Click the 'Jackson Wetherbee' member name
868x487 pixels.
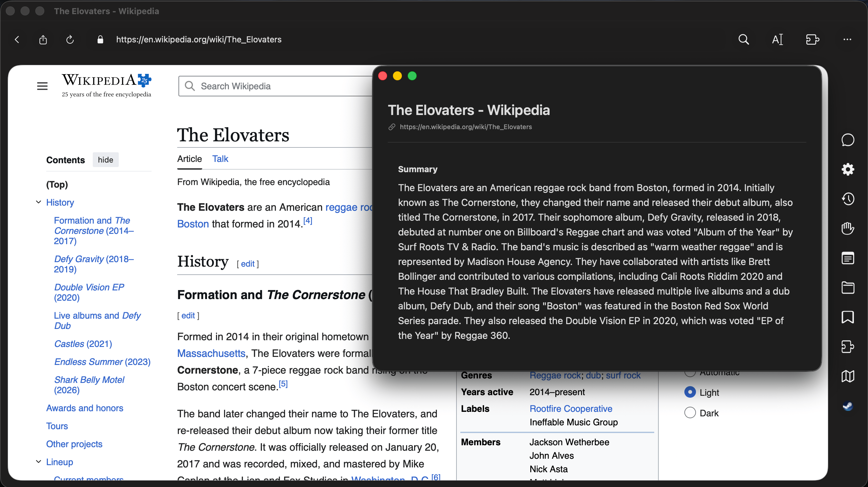(569, 442)
